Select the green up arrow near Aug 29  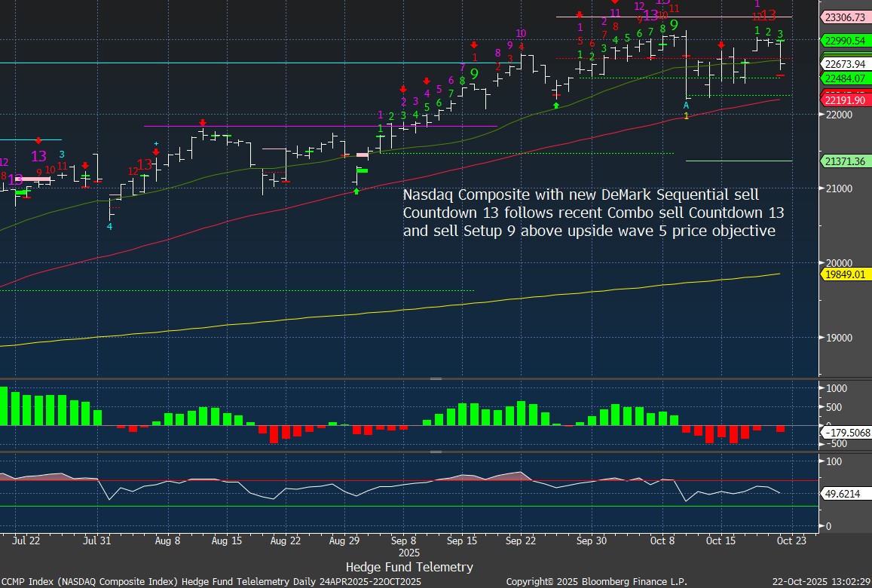tap(356, 191)
